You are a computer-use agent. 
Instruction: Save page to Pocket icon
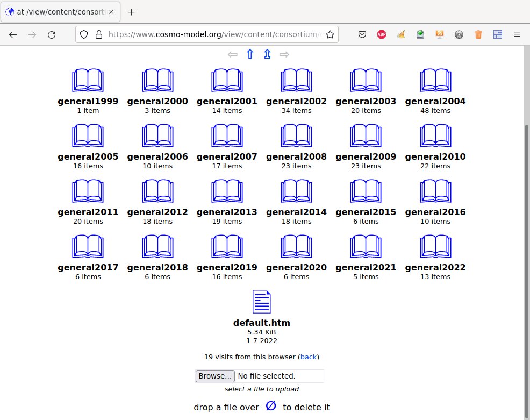(x=362, y=34)
